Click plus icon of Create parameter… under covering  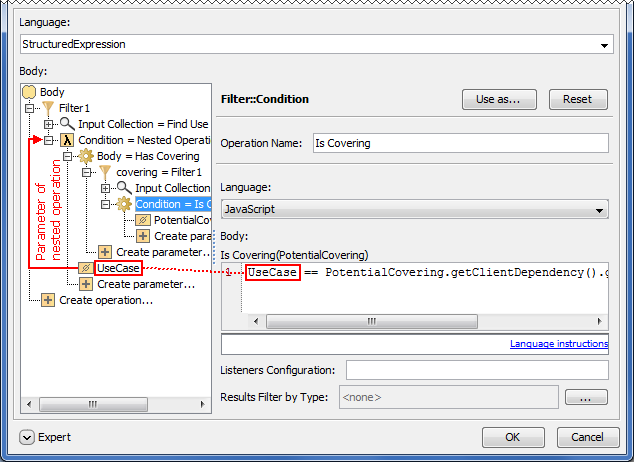tap(105, 252)
